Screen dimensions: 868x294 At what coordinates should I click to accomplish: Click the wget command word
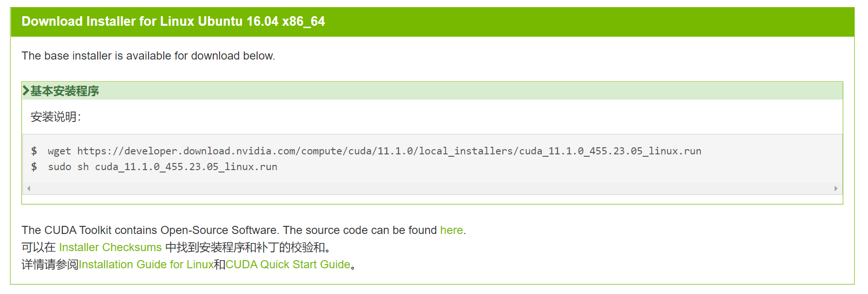59,151
